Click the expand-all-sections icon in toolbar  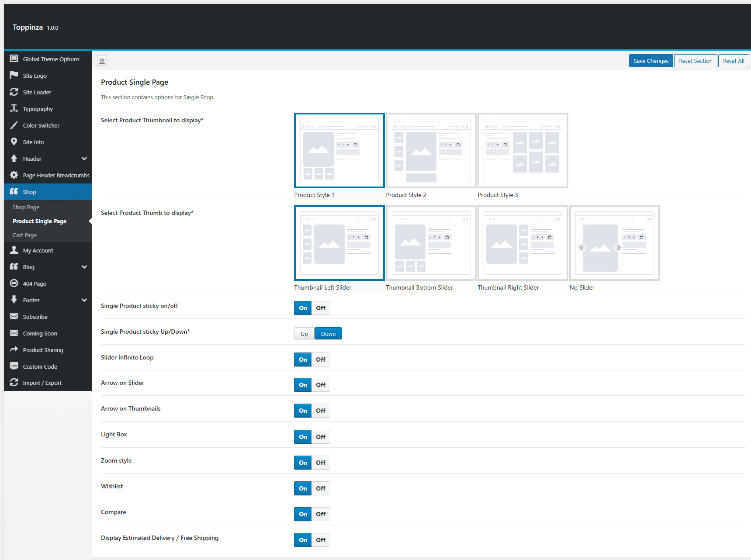click(102, 60)
